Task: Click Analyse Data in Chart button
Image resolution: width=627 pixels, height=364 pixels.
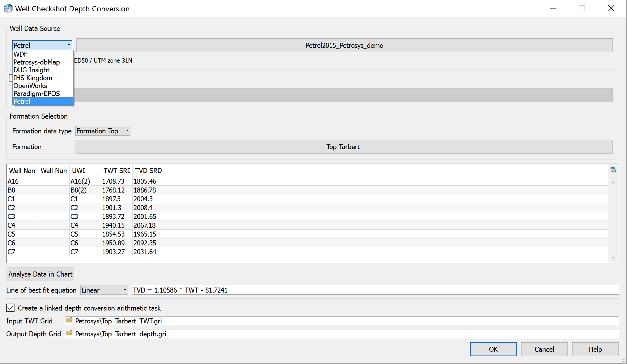Action: click(40, 274)
